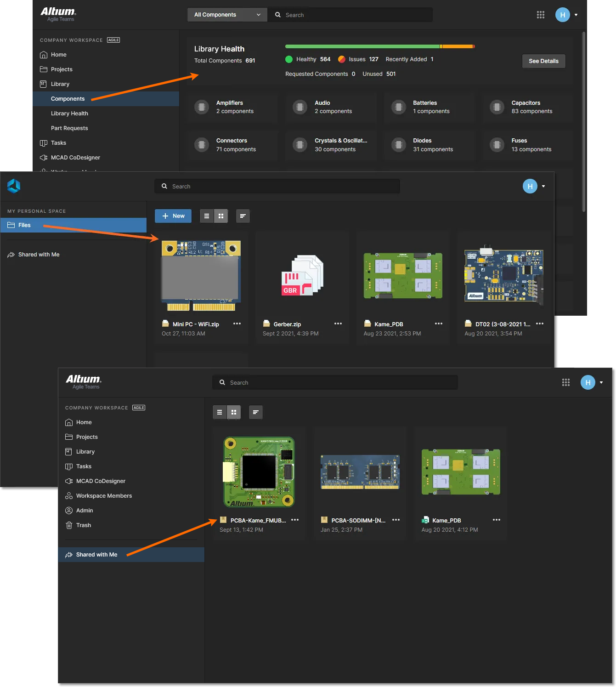The width and height of the screenshot is (616, 687).
Task: Open the apps grid in the bottom workspace window
Action: [x=566, y=382]
